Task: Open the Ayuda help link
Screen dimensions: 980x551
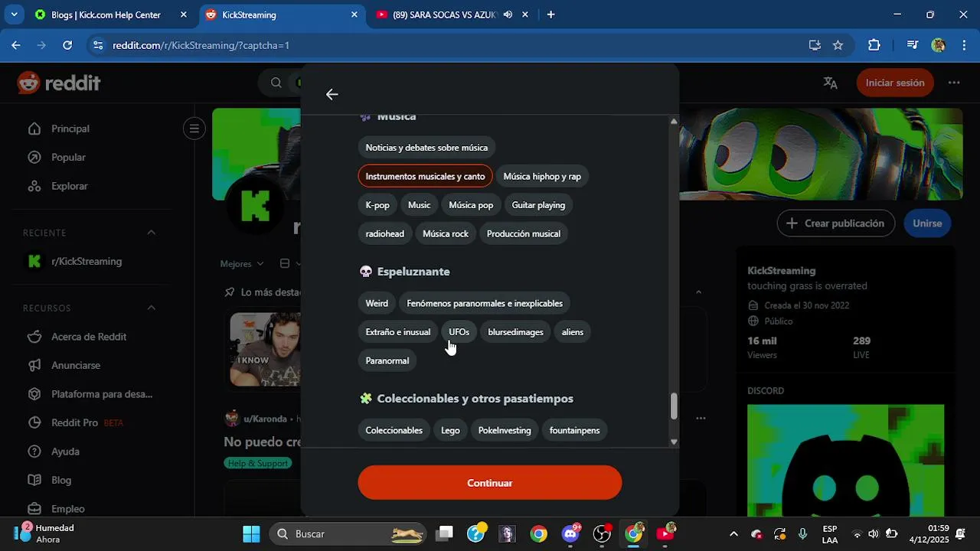Action: point(65,452)
